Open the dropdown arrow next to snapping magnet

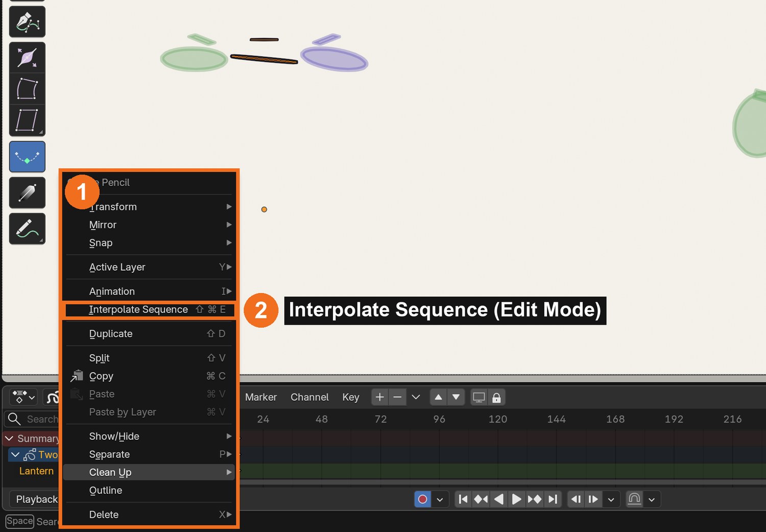pyautogui.click(x=652, y=499)
